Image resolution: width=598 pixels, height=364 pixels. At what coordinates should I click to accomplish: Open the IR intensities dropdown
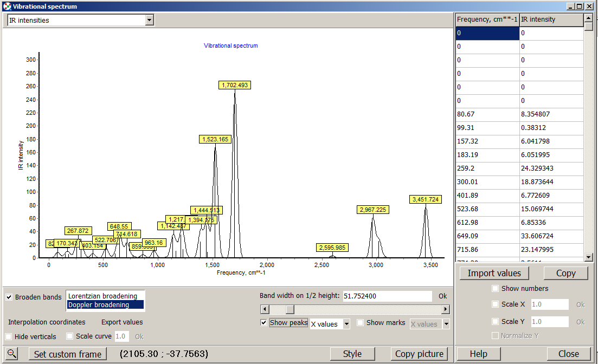tap(150, 21)
